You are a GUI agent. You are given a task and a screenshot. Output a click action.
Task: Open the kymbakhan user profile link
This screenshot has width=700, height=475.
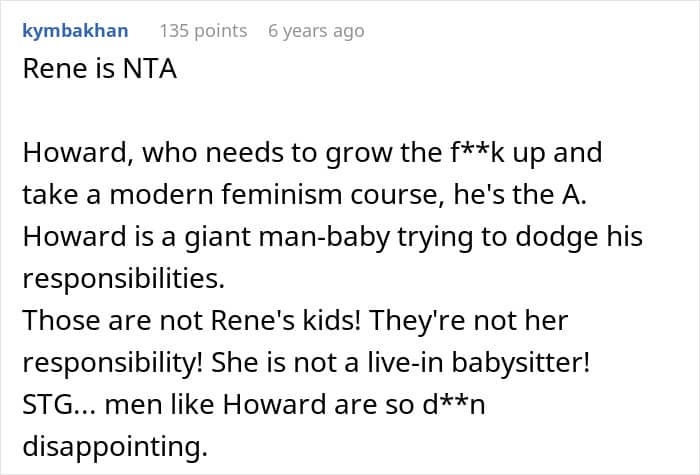75,31
